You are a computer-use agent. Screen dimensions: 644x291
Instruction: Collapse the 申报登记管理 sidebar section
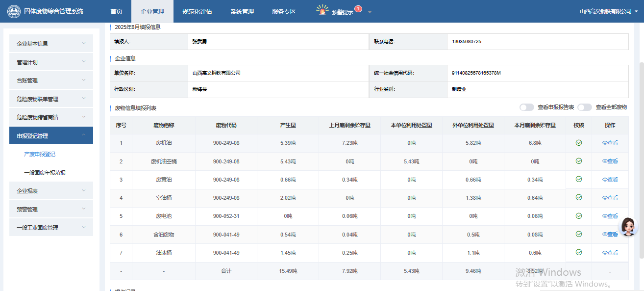pos(51,135)
